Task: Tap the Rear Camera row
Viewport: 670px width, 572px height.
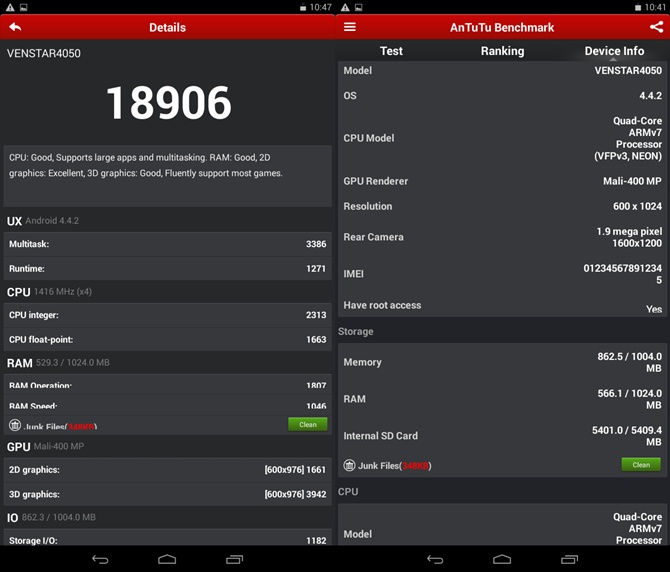Action: click(502, 237)
